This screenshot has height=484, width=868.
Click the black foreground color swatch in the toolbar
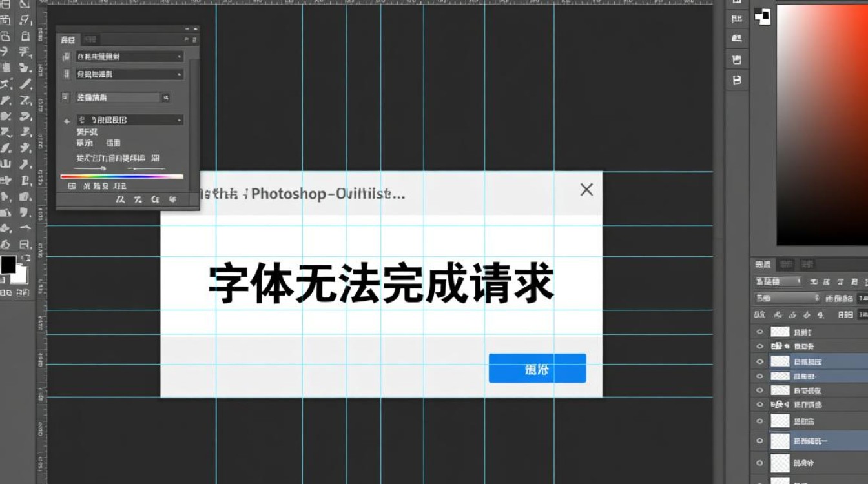coord(8,265)
